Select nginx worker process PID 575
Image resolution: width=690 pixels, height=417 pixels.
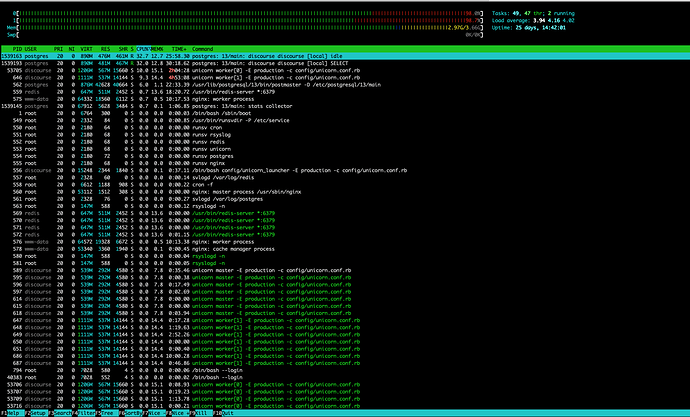pos(345,99)
